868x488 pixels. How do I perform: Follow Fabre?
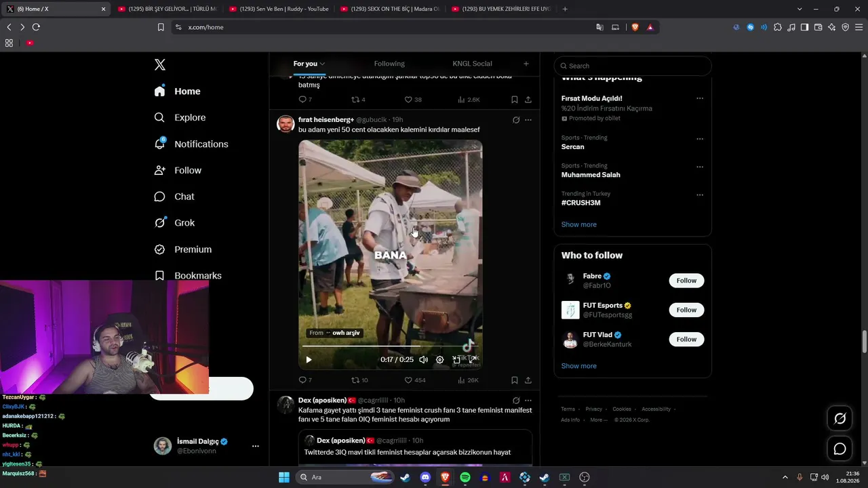[x=686, y=281]
